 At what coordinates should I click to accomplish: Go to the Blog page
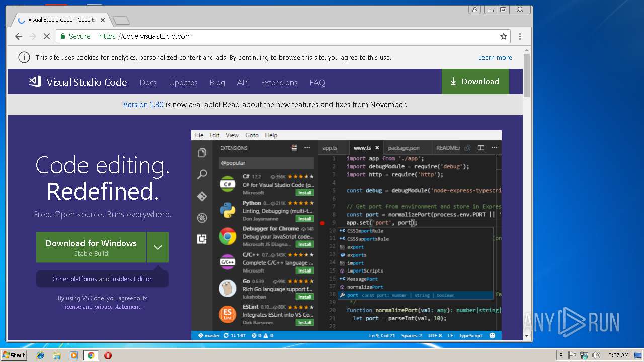pos(217,82)
